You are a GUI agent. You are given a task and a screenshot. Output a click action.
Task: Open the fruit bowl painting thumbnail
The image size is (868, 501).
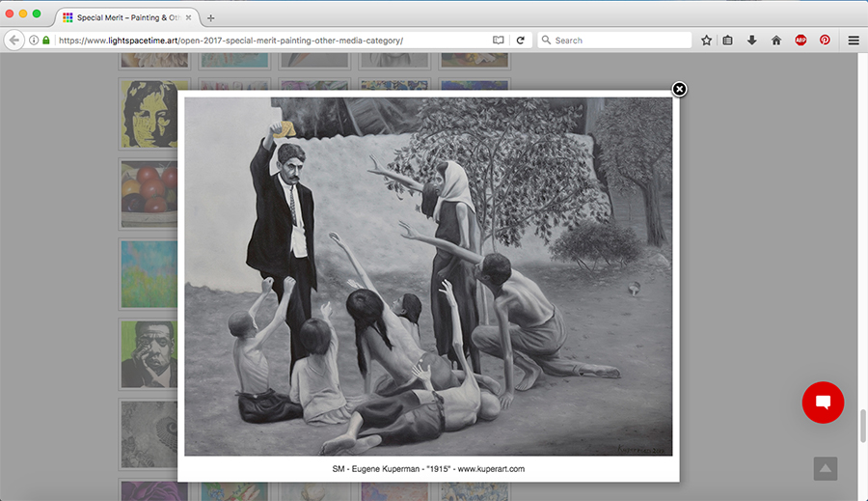(x=149, y=194)
